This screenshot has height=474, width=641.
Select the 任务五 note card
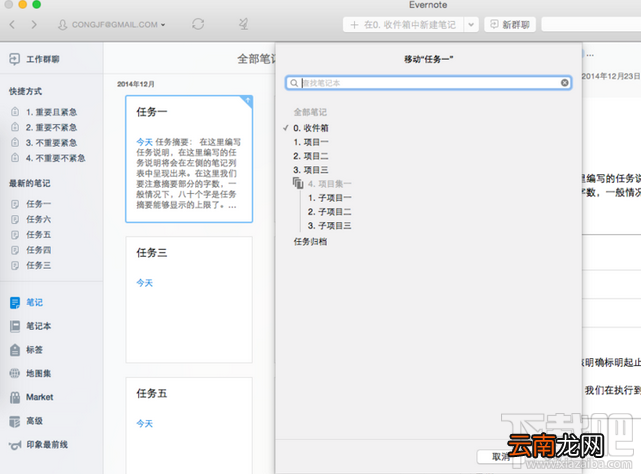189,425
